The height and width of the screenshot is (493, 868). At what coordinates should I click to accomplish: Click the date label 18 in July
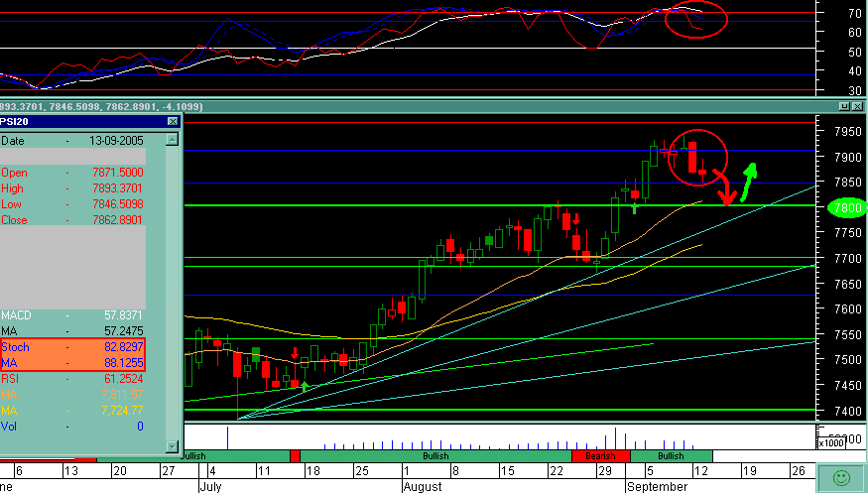tap(312, 471)
